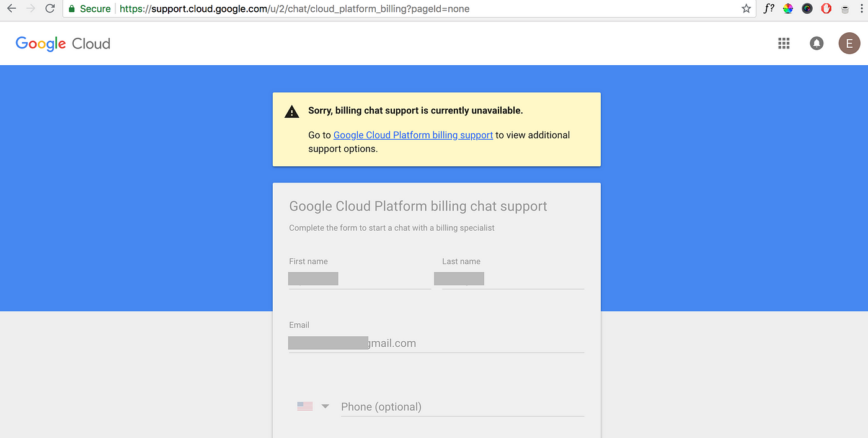
Task: Bookmark this page using the star icon
Action: 746,9
